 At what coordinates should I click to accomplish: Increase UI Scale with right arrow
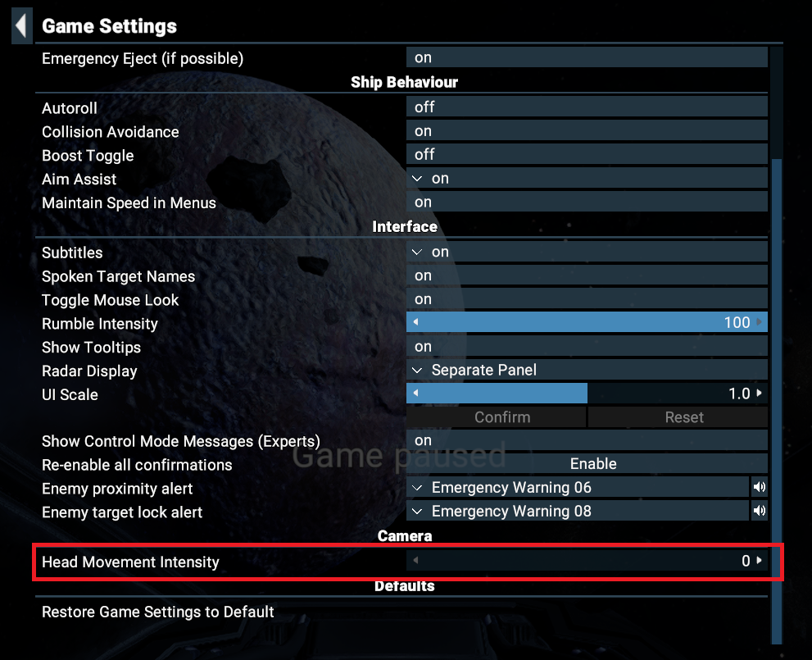(760, 394)
